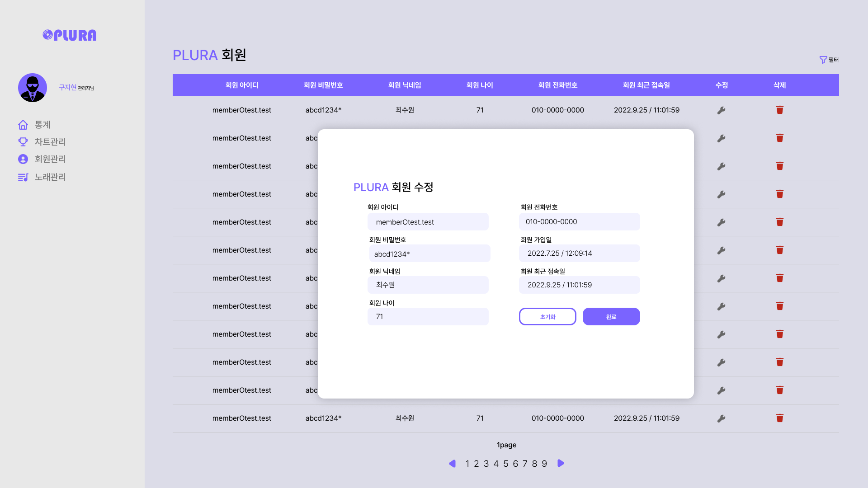868x488 pixels.
Task: Go to next pages with right arrow
Action: [561, 463]
